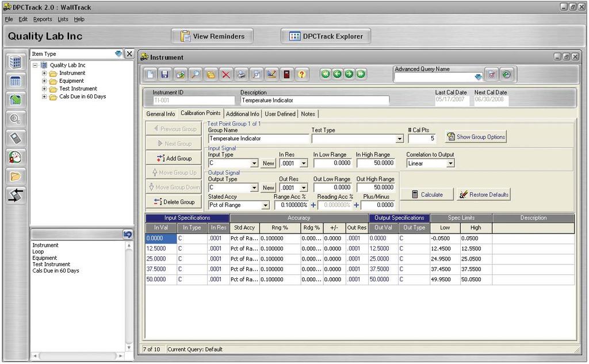Expand the Test Instrument tree folder

pyautogui.click(x=44, y=89)
